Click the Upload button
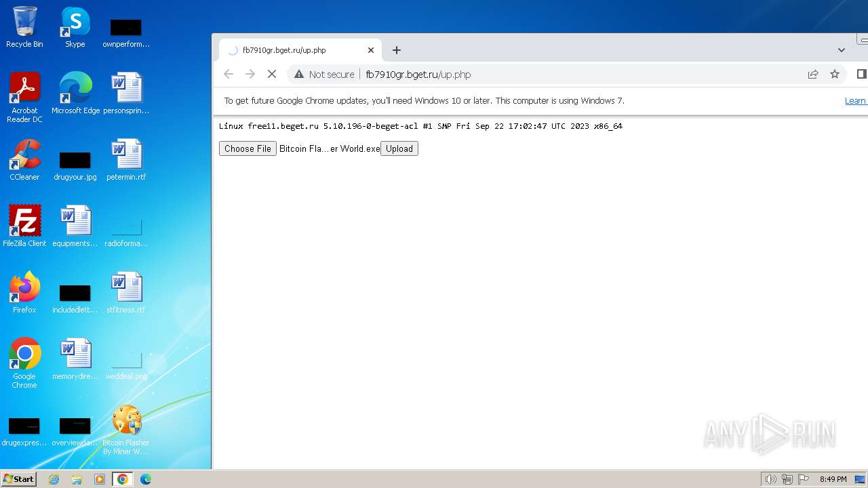 coord(399,148)
